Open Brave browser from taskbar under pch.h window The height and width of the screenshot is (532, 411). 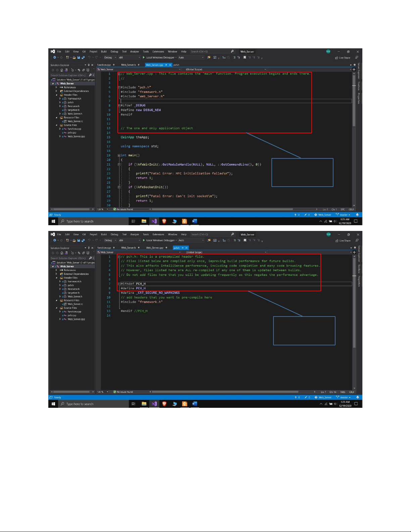(164, 404)
